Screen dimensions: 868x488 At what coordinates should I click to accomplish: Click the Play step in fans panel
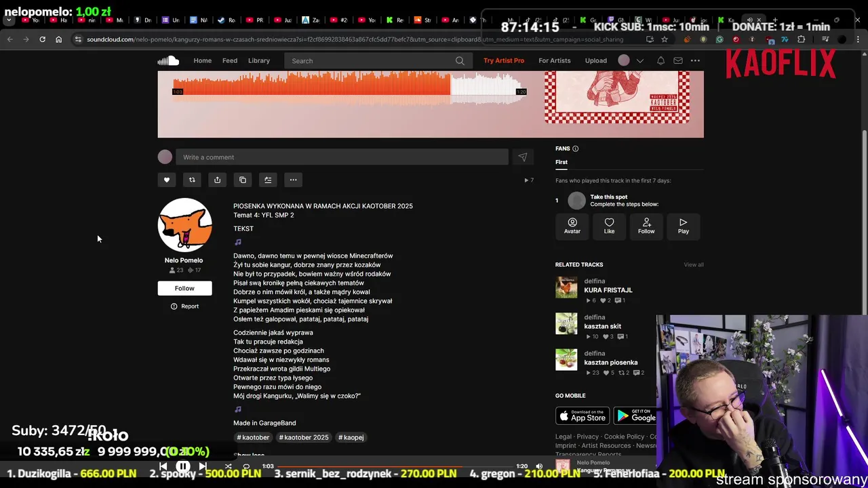683,226
